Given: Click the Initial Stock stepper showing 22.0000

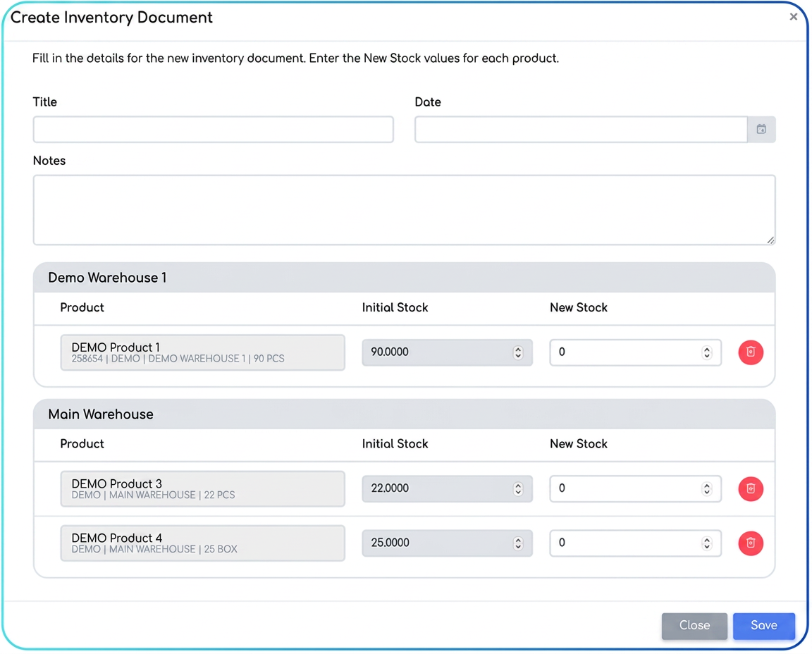Looking at the screenshot, I should coord(518,489).
